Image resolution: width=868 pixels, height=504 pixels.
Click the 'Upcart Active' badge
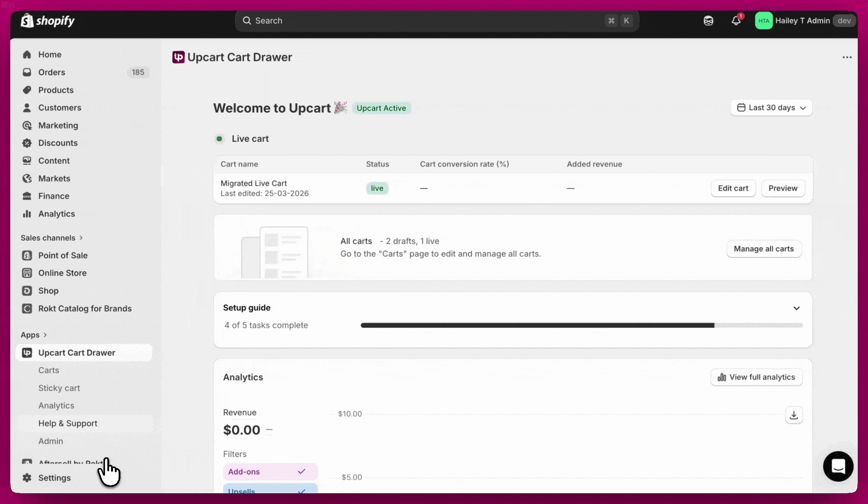[381, 108]
